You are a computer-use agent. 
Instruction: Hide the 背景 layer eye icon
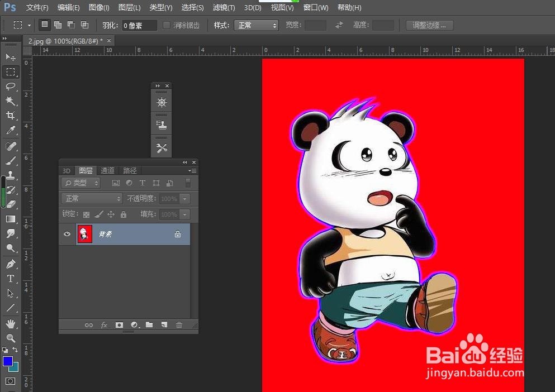pos(67,234)
